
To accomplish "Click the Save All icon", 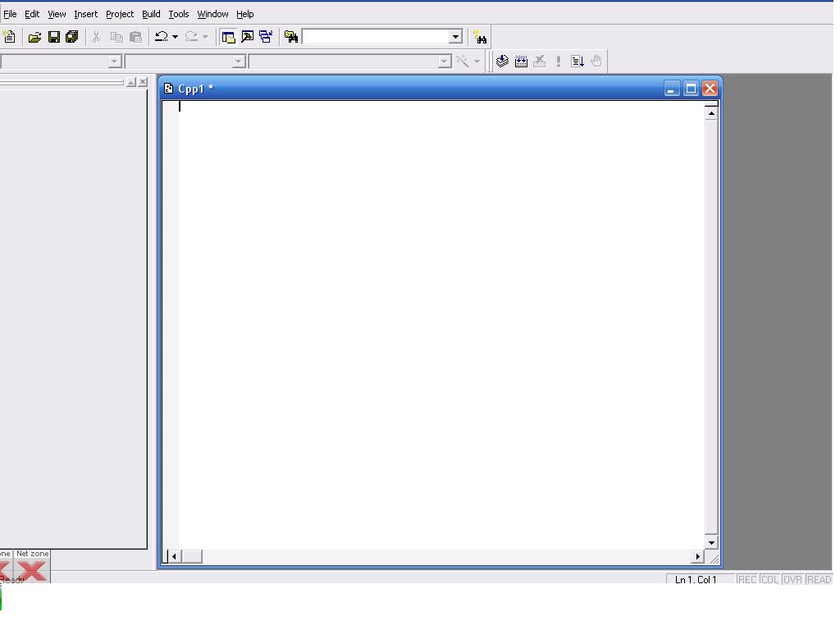I will tap(72, 37).
